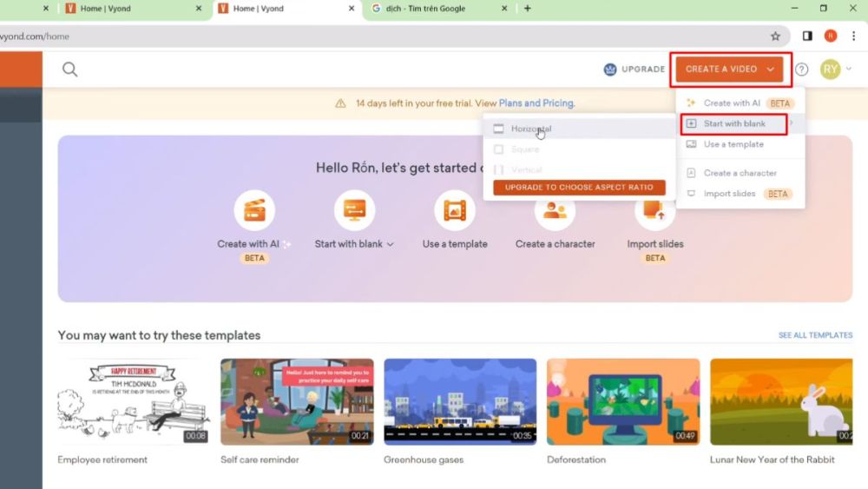Click the Create a character icon in menu
Viewport: 868px width, 489px height.
point(692,173)
